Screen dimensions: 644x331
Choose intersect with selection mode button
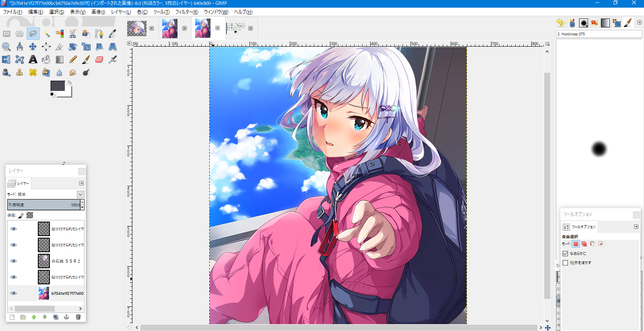tap(601, 244)
